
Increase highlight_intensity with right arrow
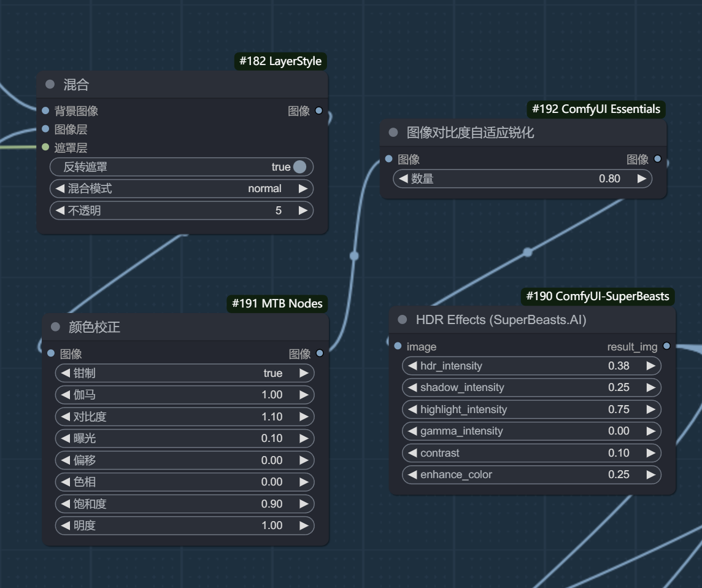point(651,409)
